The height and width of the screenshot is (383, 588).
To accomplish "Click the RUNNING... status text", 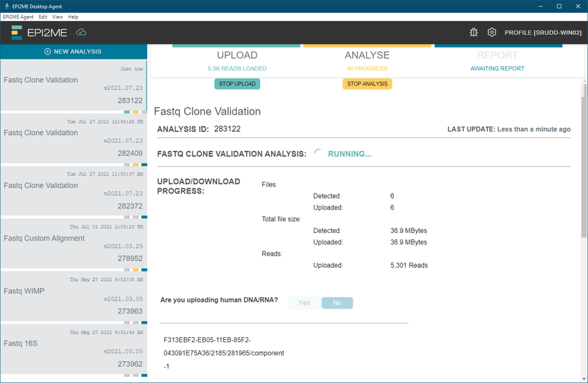I will 349,154.
